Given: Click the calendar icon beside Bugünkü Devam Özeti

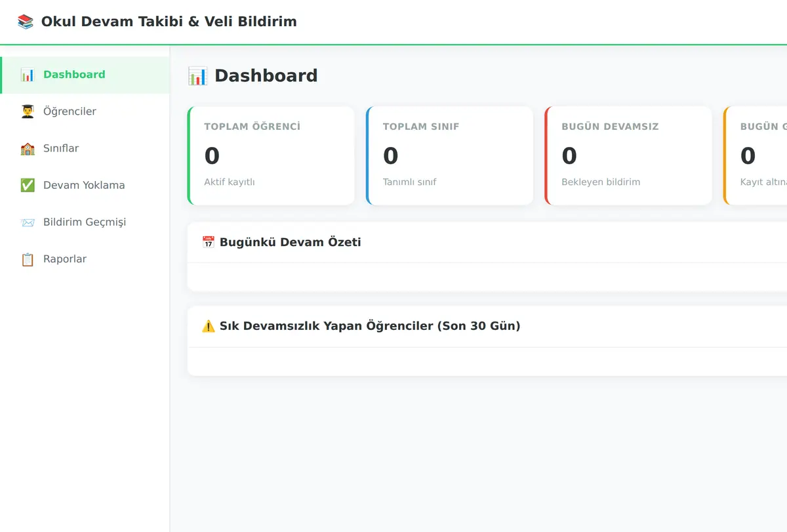Looking at the screenshot, I should (208, 242).
